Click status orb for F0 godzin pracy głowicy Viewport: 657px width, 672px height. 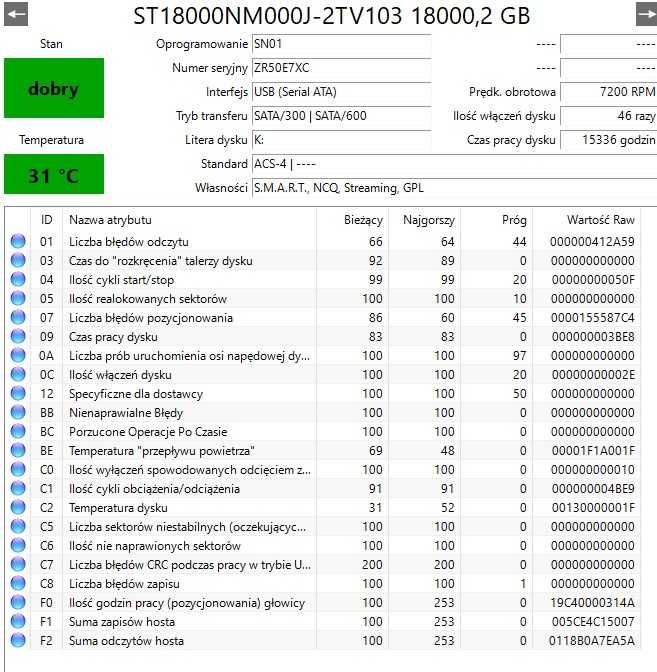click(x=18, y=602)
